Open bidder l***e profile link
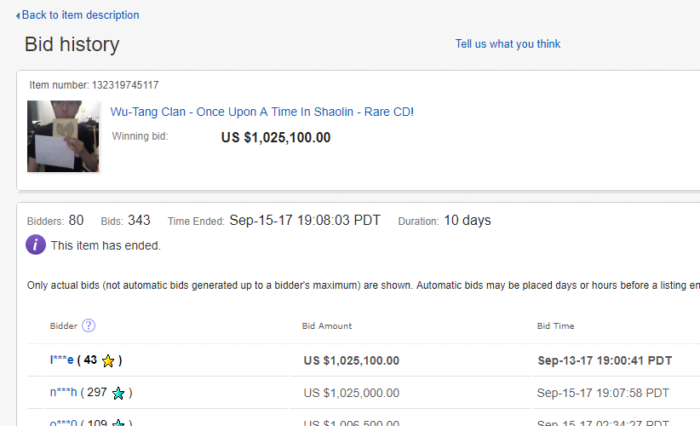 [x=62, y=360]
